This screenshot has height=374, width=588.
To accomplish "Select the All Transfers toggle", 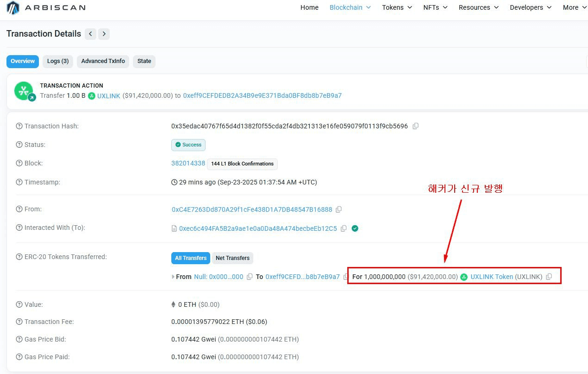I will (x=191, y=258).
